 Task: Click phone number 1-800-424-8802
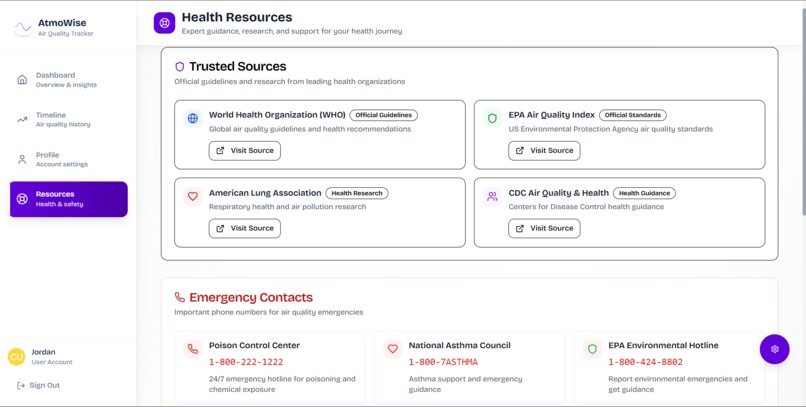[646, 362]
